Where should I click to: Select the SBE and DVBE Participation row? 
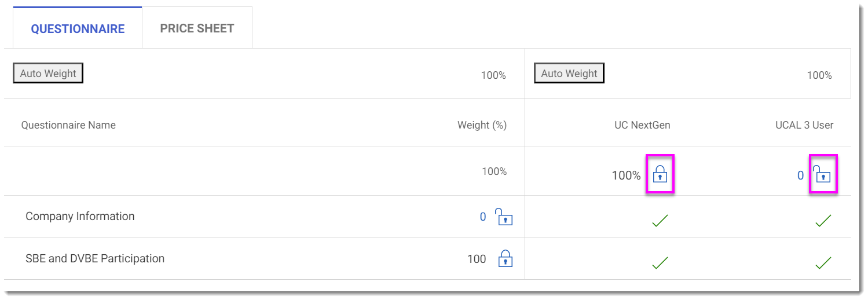(95, 259)
